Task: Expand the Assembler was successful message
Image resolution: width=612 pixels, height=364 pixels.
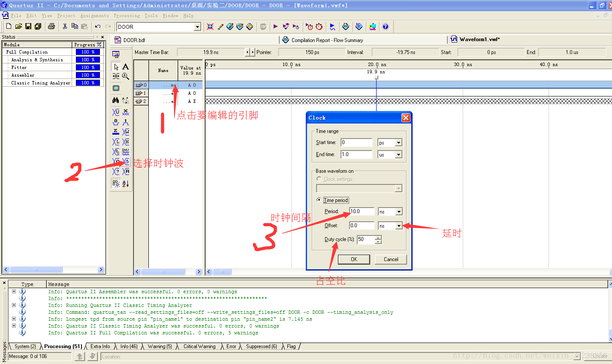Action: [14, 292]
